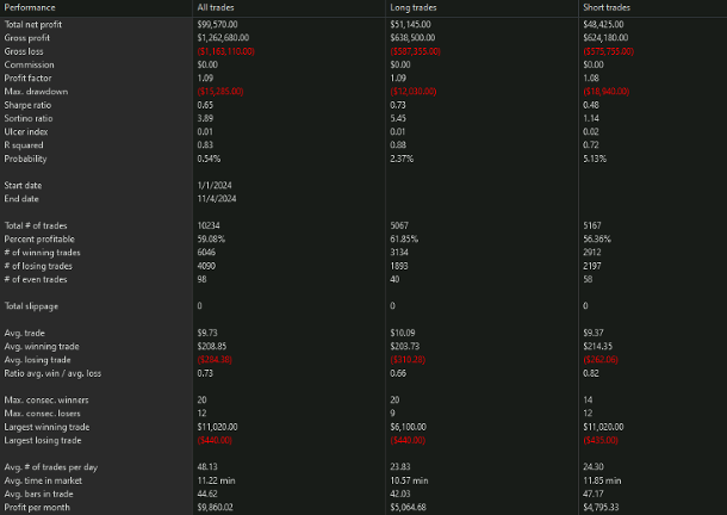Select the All trades column header
Screen dimensions: 727x515
215,8
